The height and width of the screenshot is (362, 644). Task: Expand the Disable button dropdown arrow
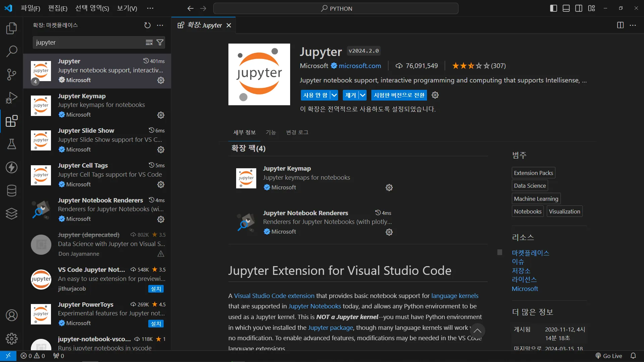pos(334,95)
